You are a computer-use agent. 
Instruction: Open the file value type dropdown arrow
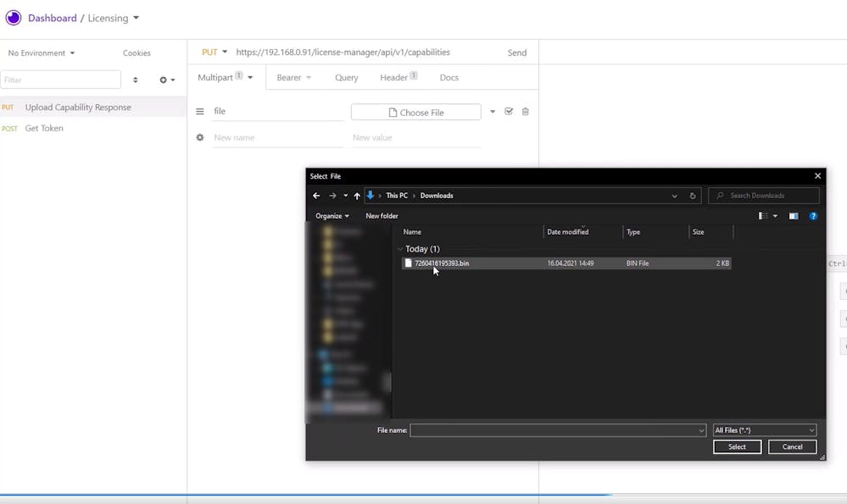pyautogui.click(x=493, y=112)
